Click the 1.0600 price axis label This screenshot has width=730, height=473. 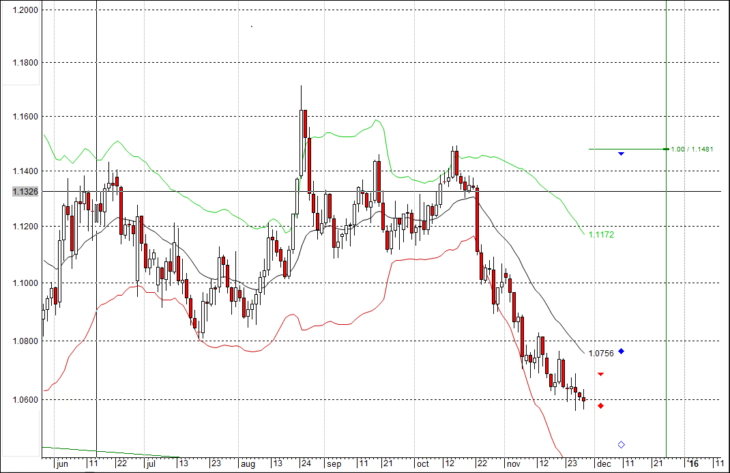click(x=26, y=400)
